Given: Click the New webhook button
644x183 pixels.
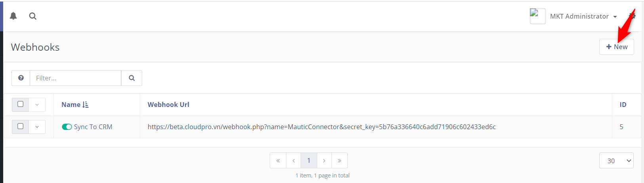Looking at the screenshot, I should click(x=616, y=47).
